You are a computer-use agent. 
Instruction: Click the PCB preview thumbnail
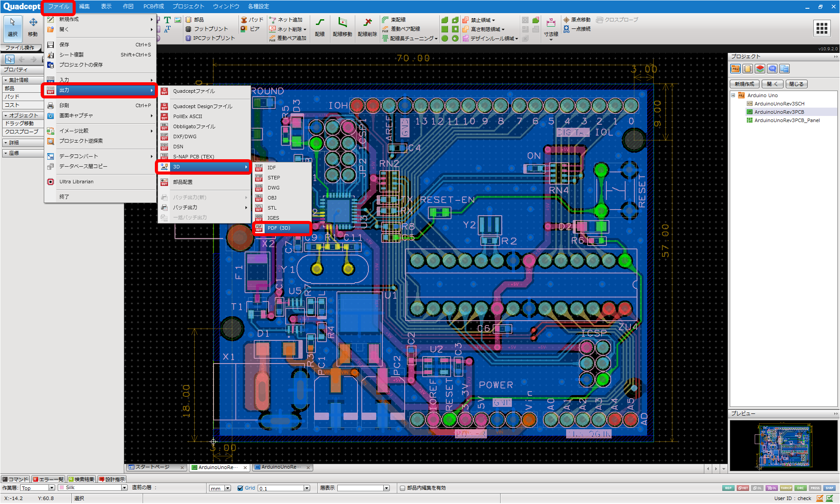tap(783, 445)
